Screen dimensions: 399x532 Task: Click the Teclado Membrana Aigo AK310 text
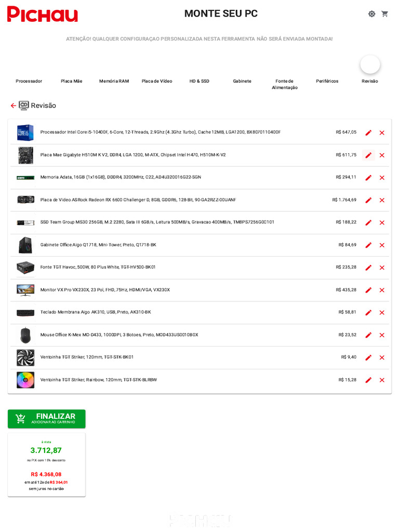tap(96, 312)
